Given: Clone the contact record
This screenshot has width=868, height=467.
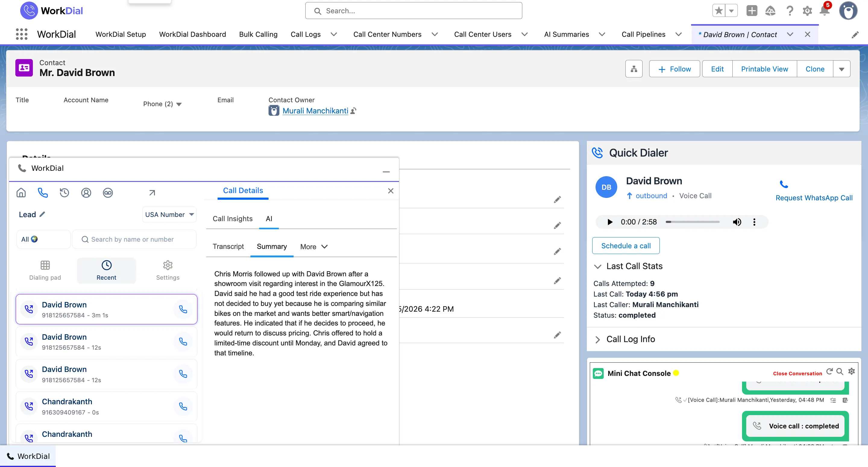Looking at the screenshot, I should 815,69.
